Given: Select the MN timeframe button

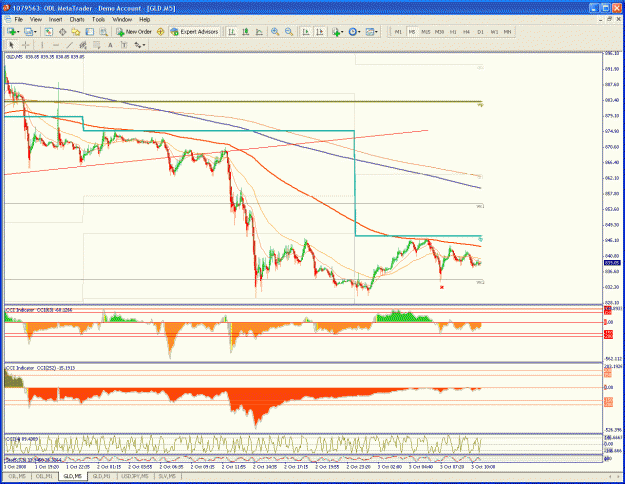Looking at the screenshot, I should pos(507,31).
